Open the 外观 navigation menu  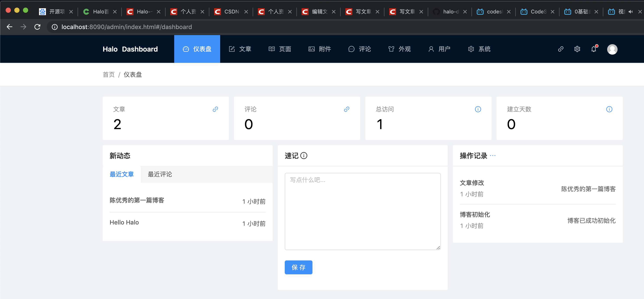point(399,49)
